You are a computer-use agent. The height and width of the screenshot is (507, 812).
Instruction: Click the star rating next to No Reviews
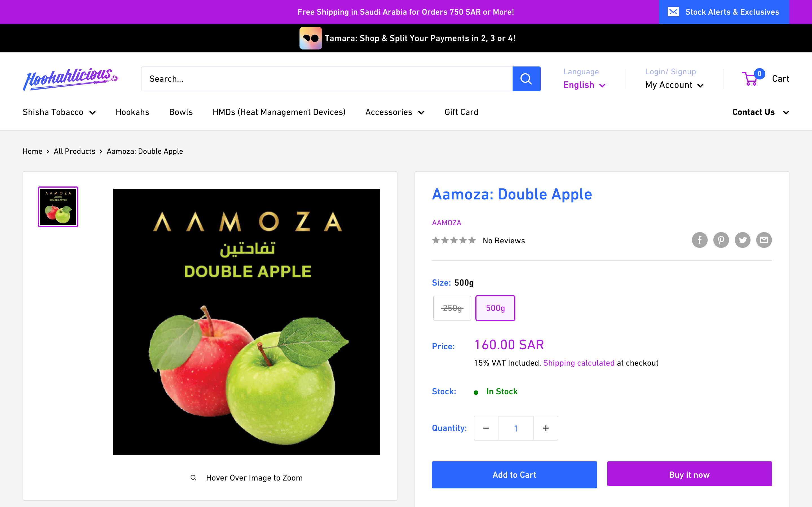tap(454, 240)
